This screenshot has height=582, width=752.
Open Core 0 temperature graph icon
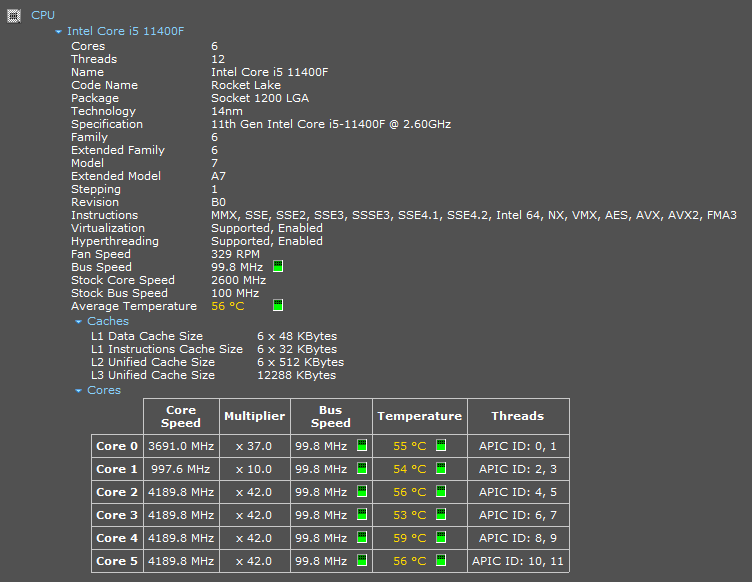(441, 446)
